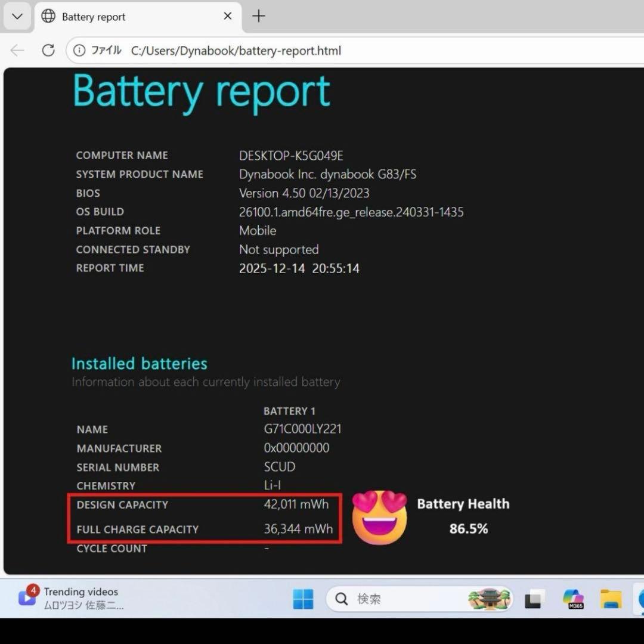Open Task View from the taskbar
The width and height of the screenshot is (644, 644).
coord(534,599)
